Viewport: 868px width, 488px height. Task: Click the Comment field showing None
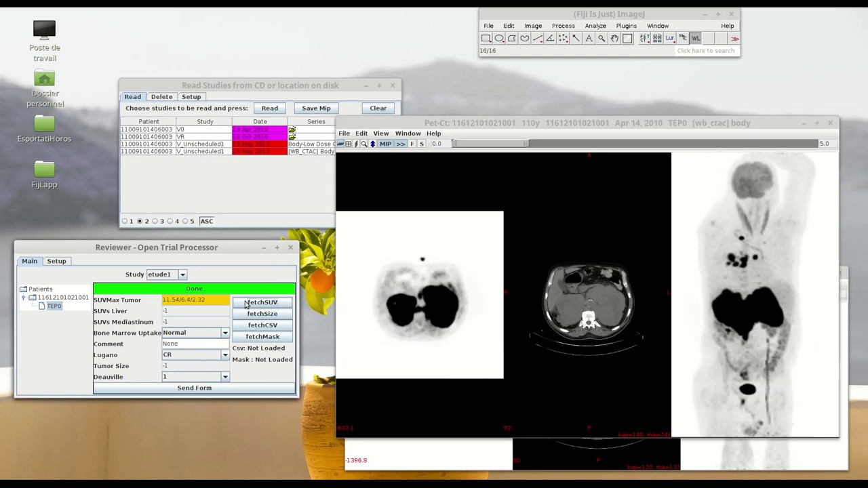click(195, 344)
